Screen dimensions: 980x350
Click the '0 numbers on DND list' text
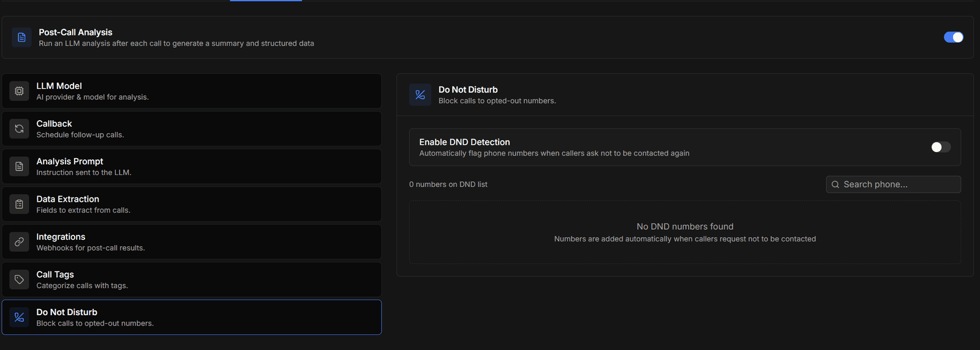point(448,185)
